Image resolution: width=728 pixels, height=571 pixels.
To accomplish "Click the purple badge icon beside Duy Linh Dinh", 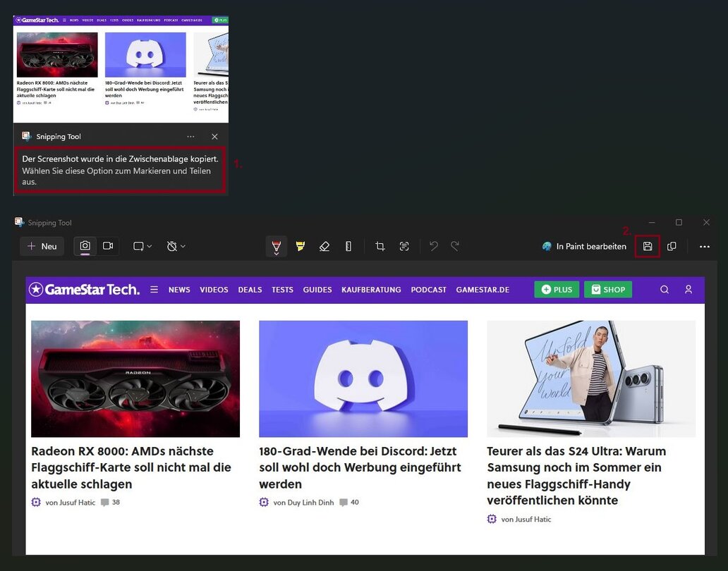I will (x=264, y=503).
